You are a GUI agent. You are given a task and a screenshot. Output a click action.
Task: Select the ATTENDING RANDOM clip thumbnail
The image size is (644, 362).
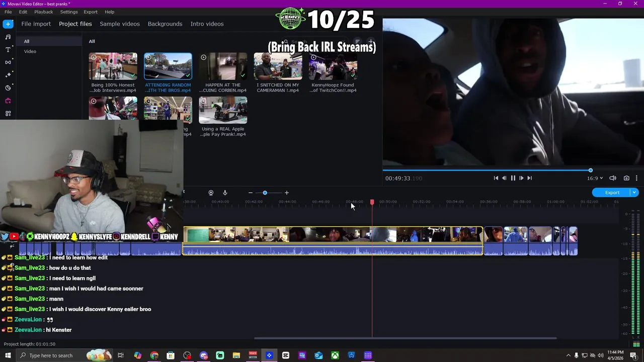point(168,66)
